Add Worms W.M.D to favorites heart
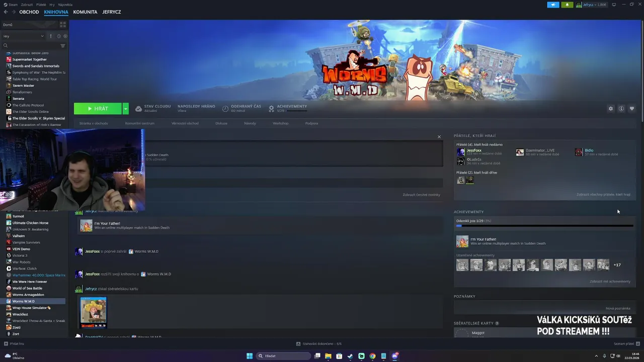Screen dimensions: 644x362 (632, 109)
